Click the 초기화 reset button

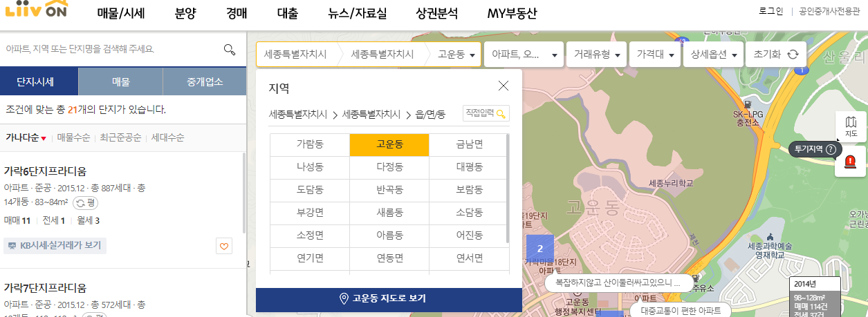click(776, 55)
